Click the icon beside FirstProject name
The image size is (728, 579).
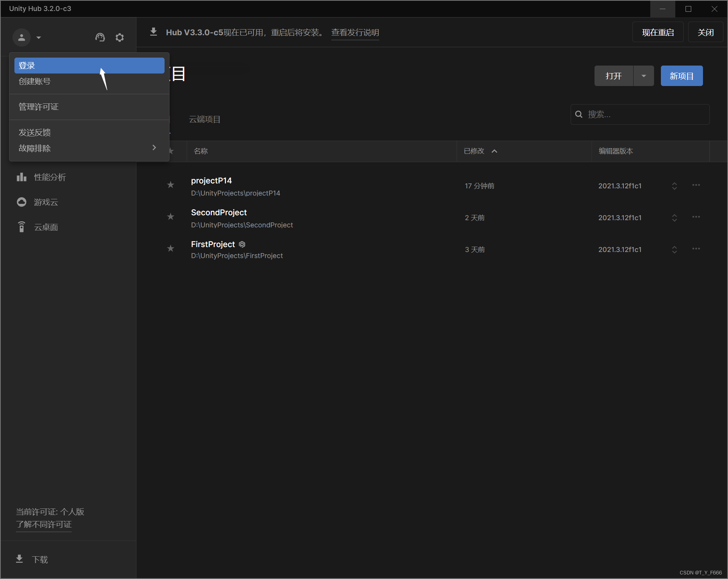[242, 244]
